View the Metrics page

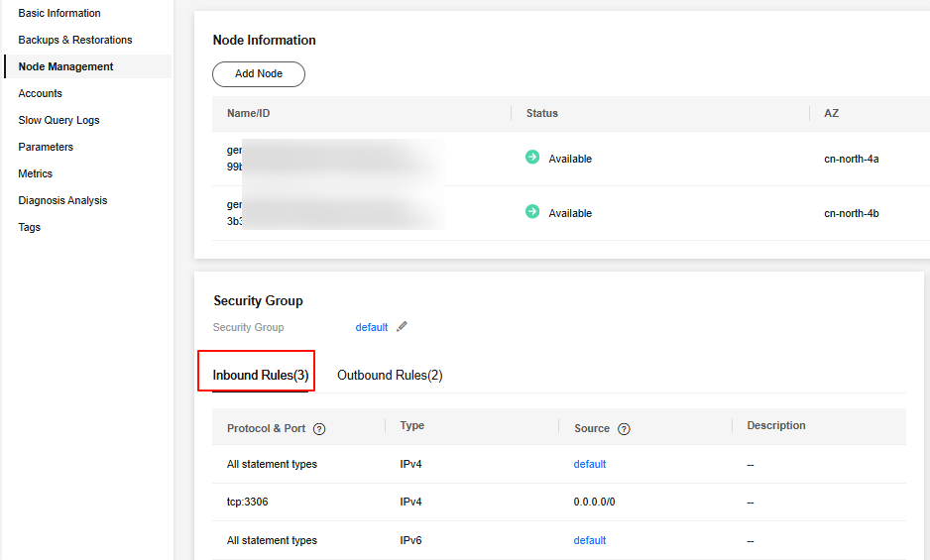tap(36, 173)
